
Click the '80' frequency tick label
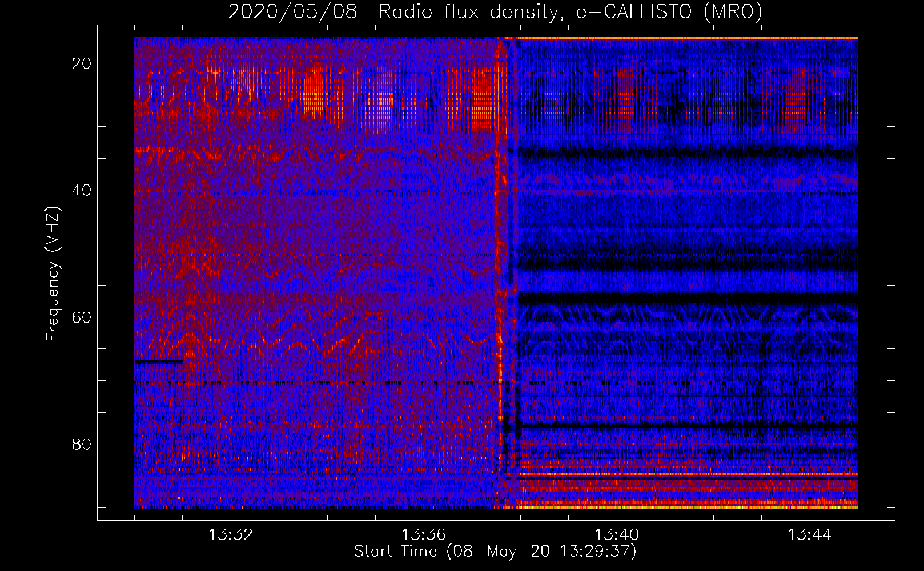click(82, 444)
